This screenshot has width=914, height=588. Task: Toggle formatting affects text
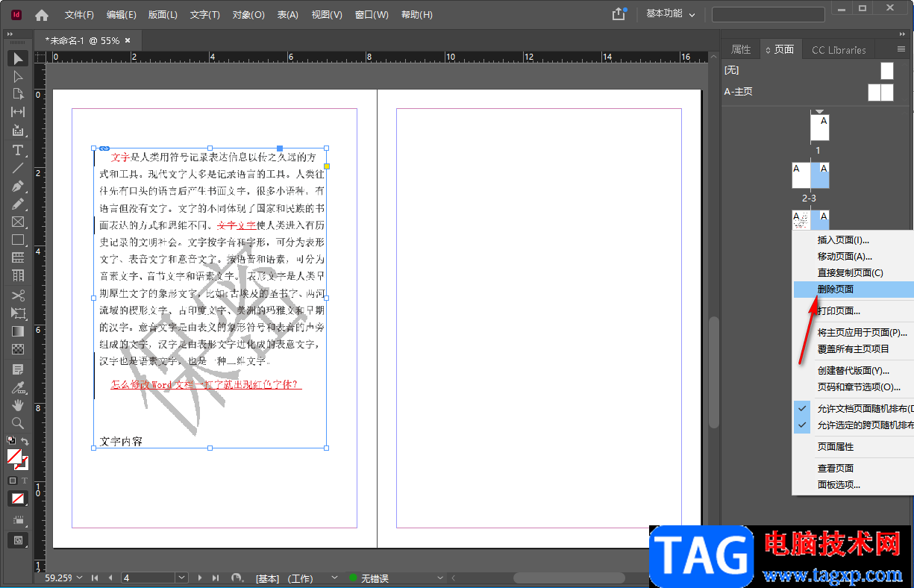pos(24,481)
